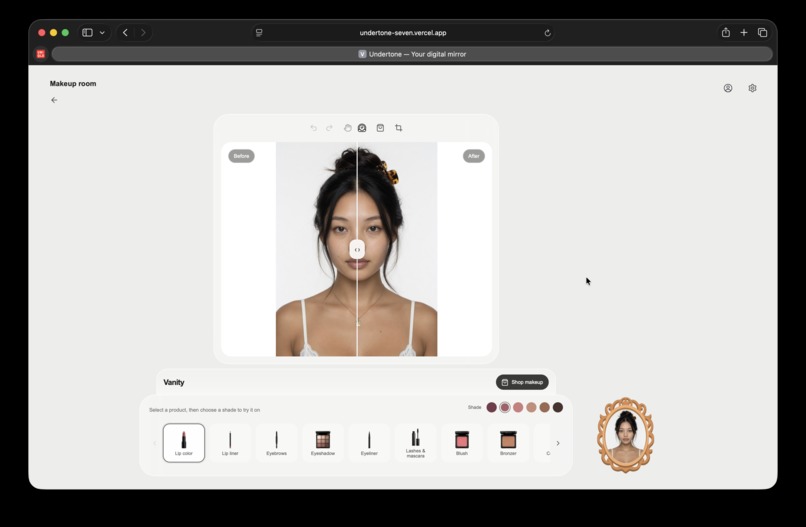The height and width of the screenshot is (527, 806).
Task: Show the Safari tab overview
Action: 763,32
